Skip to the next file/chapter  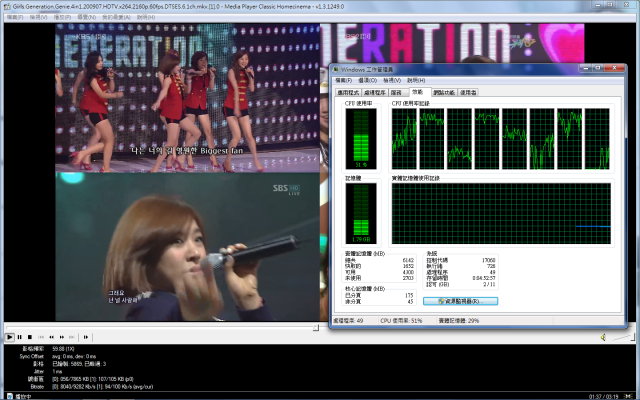pyautogui.click(x=72, y=337)
